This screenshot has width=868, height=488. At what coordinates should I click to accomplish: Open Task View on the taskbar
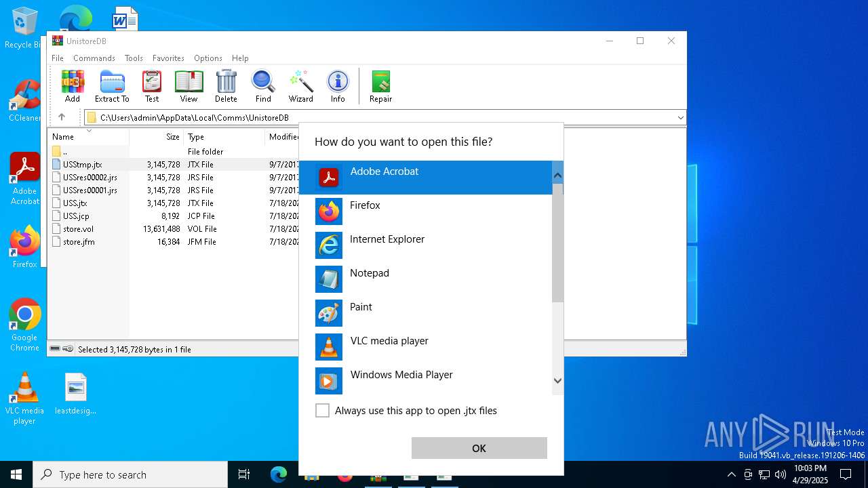244,474
